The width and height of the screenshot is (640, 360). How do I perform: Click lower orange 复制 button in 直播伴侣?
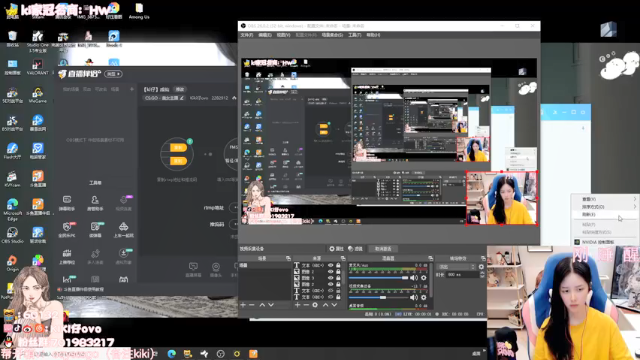pyautogui.click(x=178, y=161)
